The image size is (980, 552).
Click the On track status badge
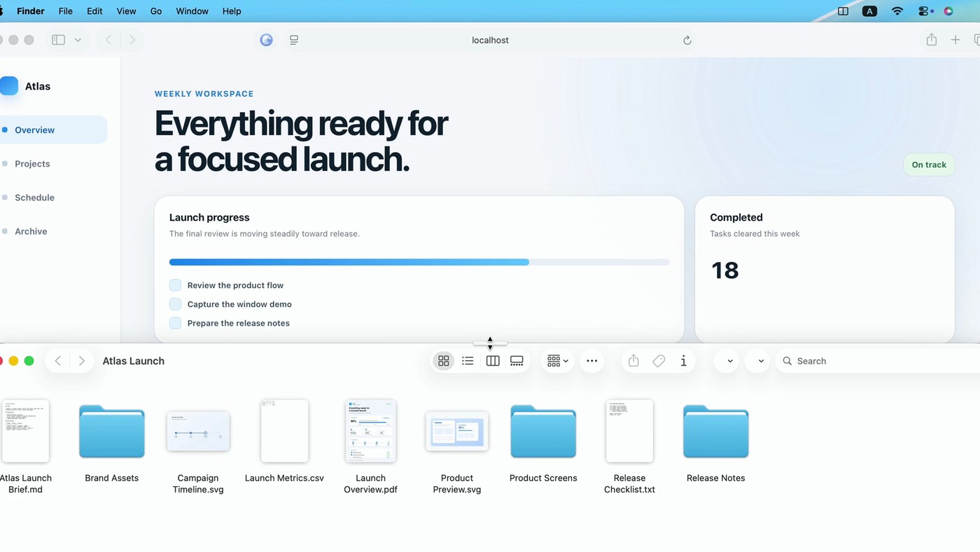[x=928, y=165]
